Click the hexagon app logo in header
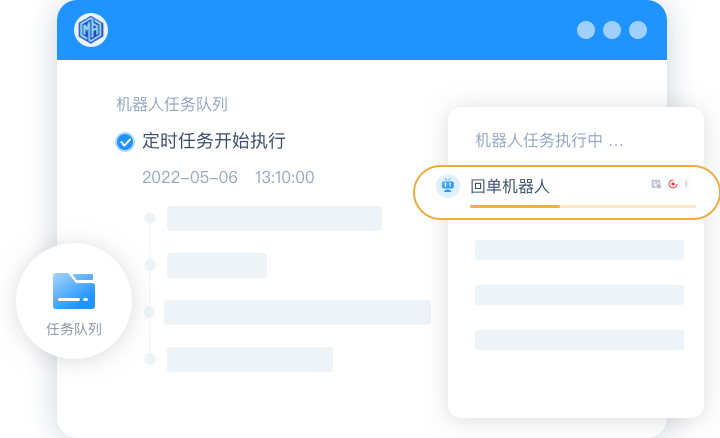 click(x=91, y=30)
